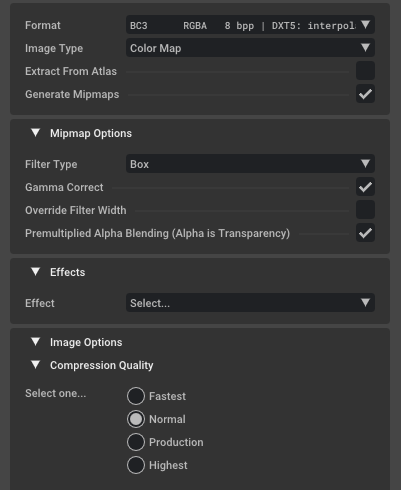Viewport: 401px width, 490px height.
Task: Toggle the Premultiplied Alpha Blending checkbox
Action: pos(365,233)
